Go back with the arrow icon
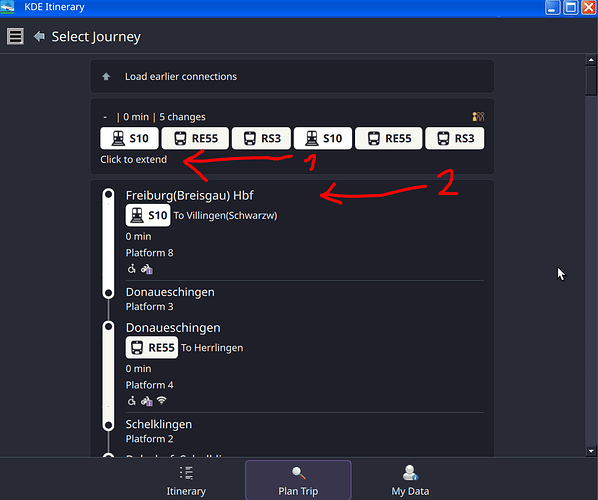Screen dimensions: 598x500 coord(39,37)
